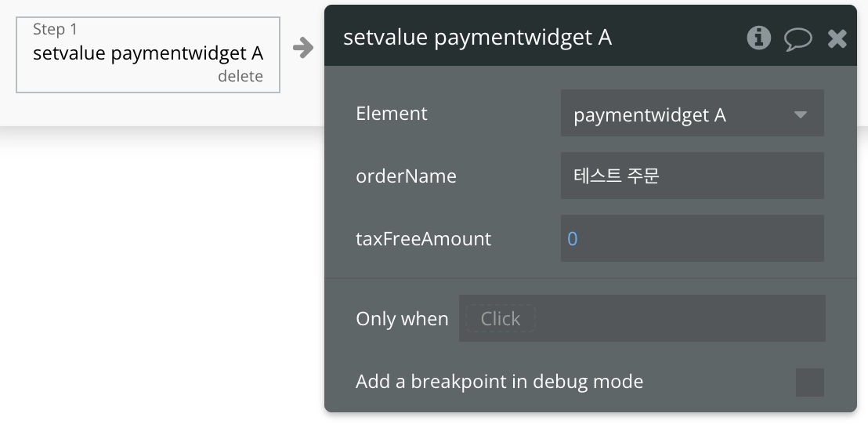
Task: Click the gray arrow beside Step 1
Action: click(302, 49)
